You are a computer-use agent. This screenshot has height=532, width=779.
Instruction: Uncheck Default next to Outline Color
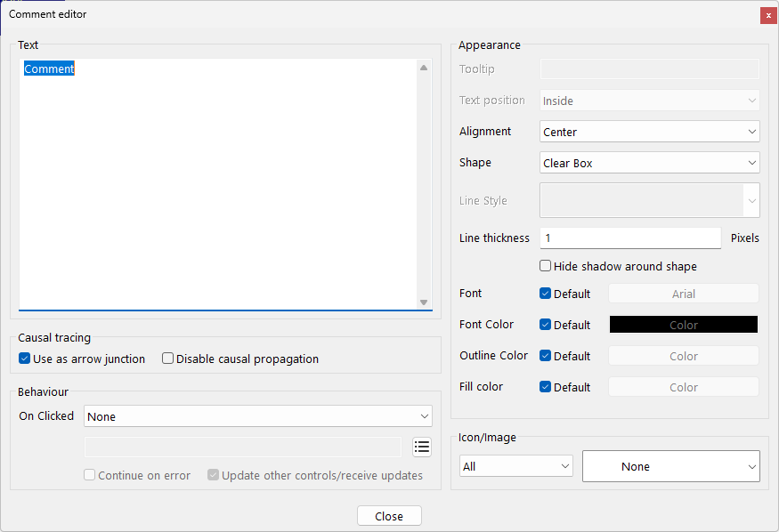click(x=545, y=356)
